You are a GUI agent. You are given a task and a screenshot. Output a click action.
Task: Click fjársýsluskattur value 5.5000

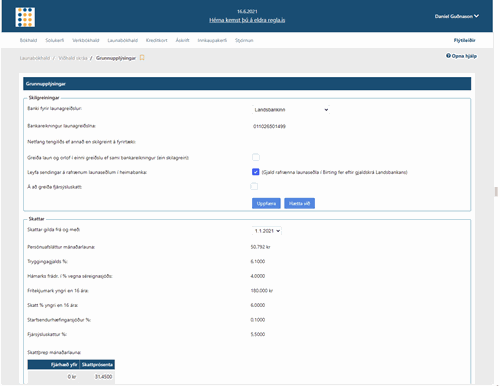pos(258,334)
